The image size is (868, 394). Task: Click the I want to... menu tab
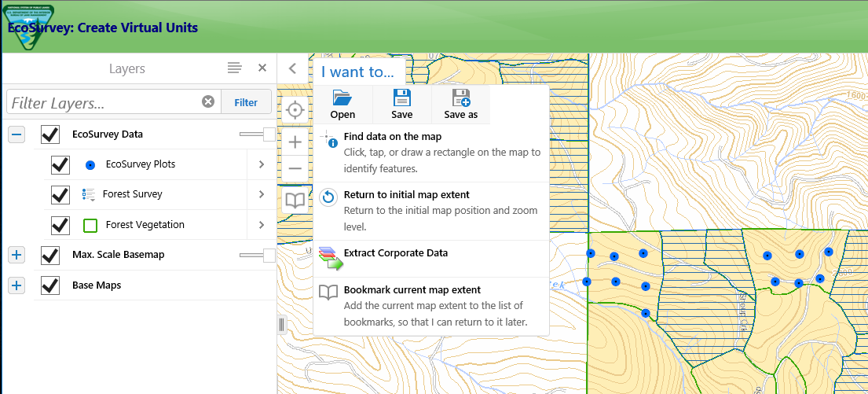click(358, 72)
